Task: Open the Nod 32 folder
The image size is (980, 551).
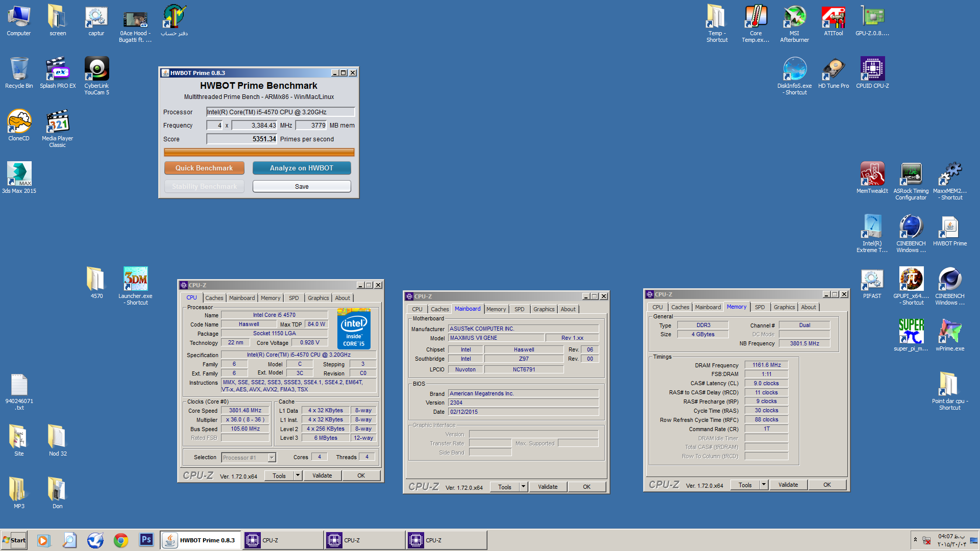Action: 58,441
